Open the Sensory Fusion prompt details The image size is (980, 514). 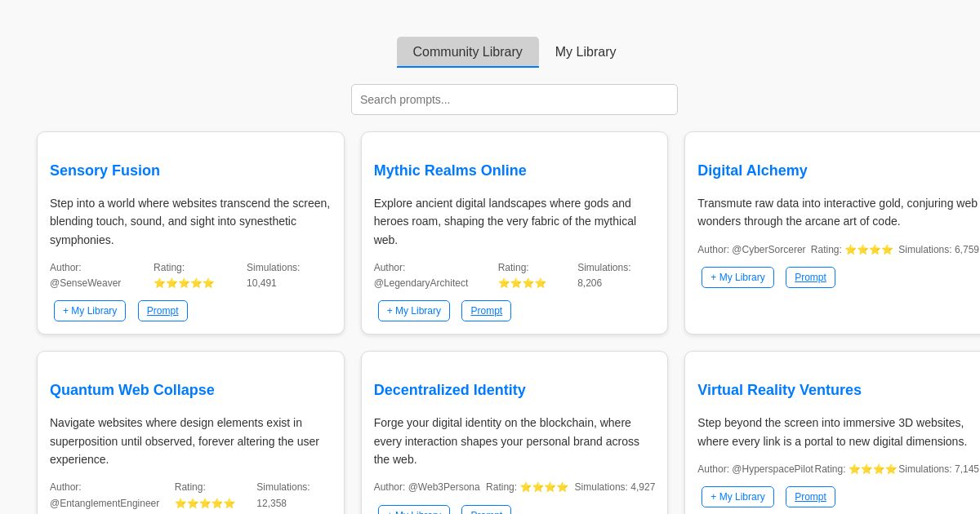click(x=163, y=311)
